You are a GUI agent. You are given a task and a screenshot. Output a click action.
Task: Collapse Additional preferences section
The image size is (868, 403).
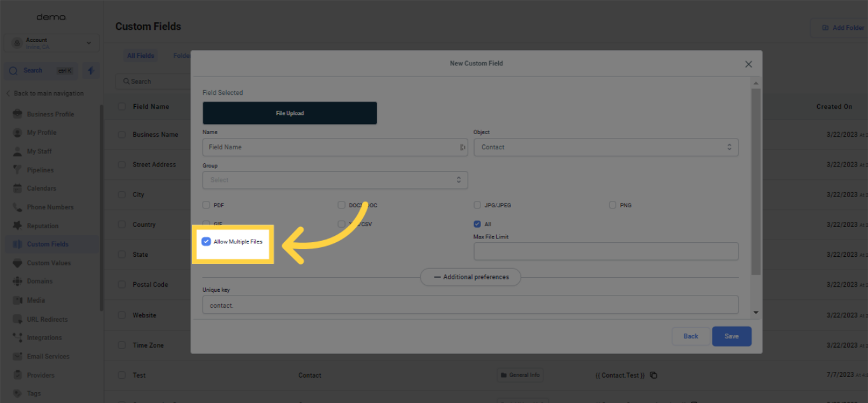click(471, 277)
